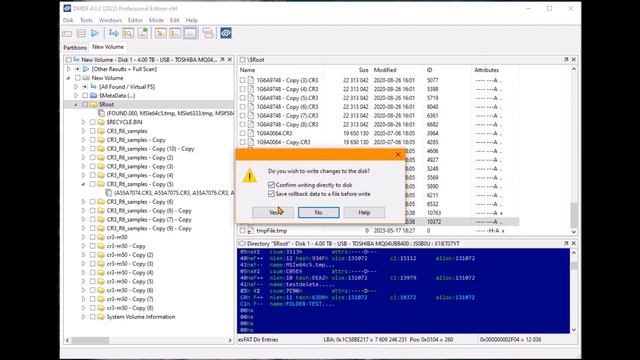Tick the $RECYCLE.BIN folder checkbox
This screenshot has width=640, height=360.
93,122
